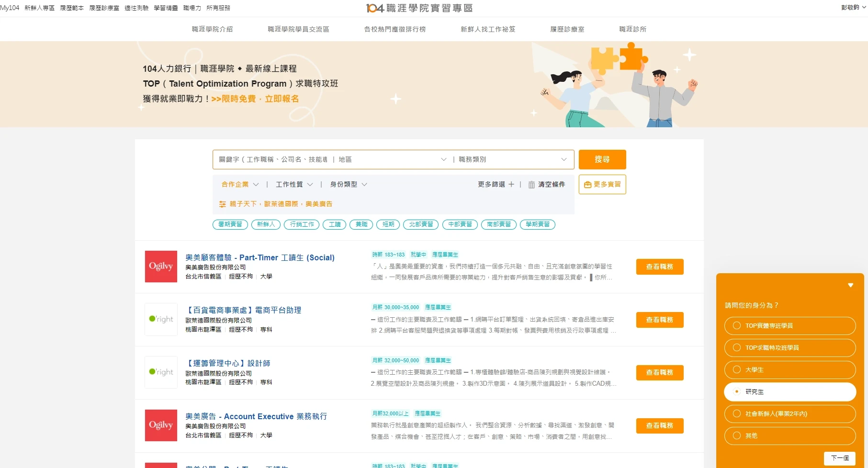Open 奧美廣告 Account Executive job title

(256, 416)
